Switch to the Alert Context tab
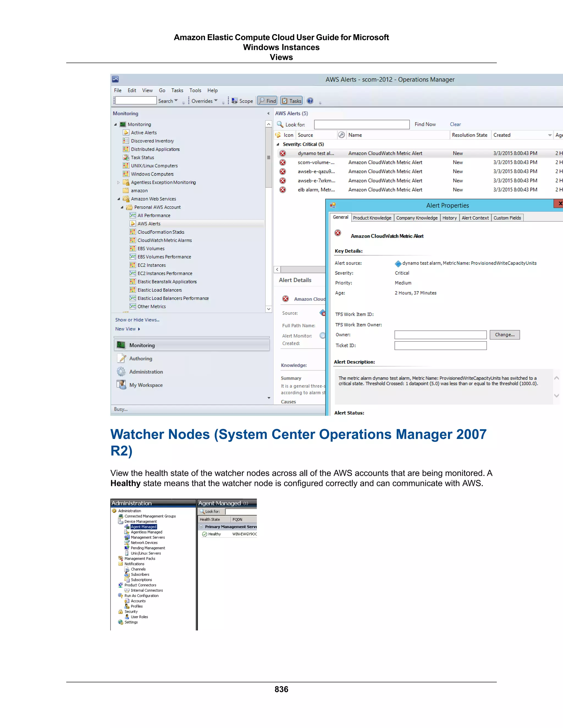This screenshot has width=563, height=728. click(x=475, y=218)
